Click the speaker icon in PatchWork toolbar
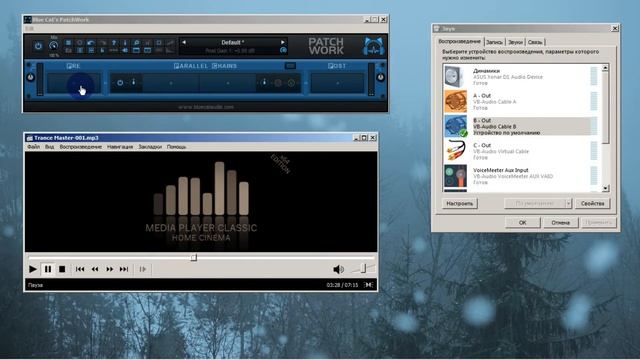Viewport: 640px width, 360px height. tap(125, 50)
